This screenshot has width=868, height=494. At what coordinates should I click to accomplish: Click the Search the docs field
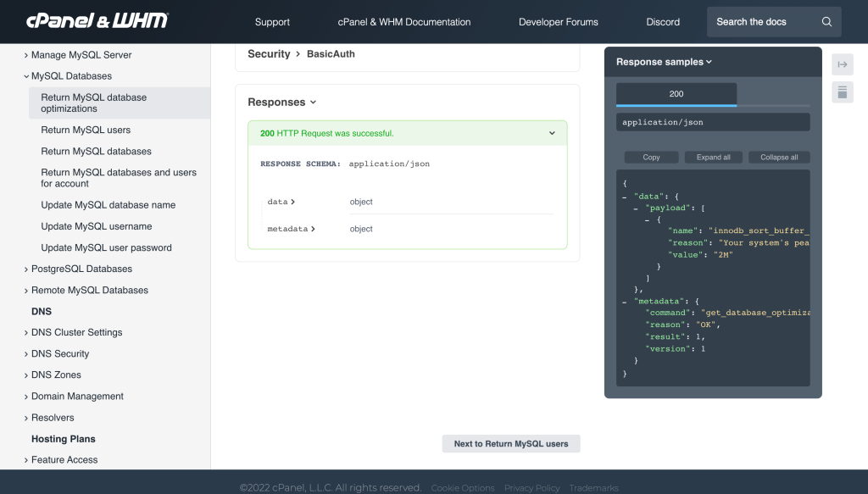763,22
